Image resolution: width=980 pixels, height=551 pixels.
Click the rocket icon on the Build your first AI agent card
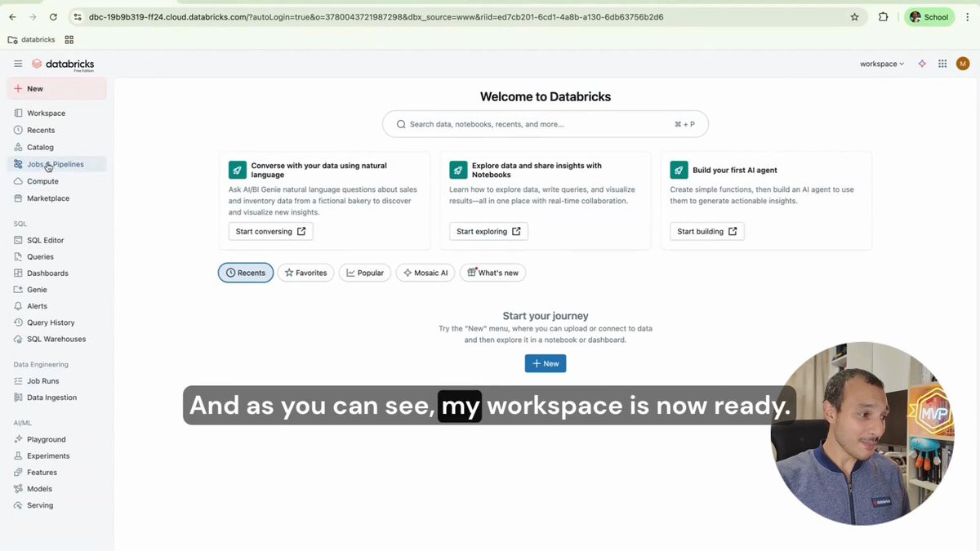679,170
